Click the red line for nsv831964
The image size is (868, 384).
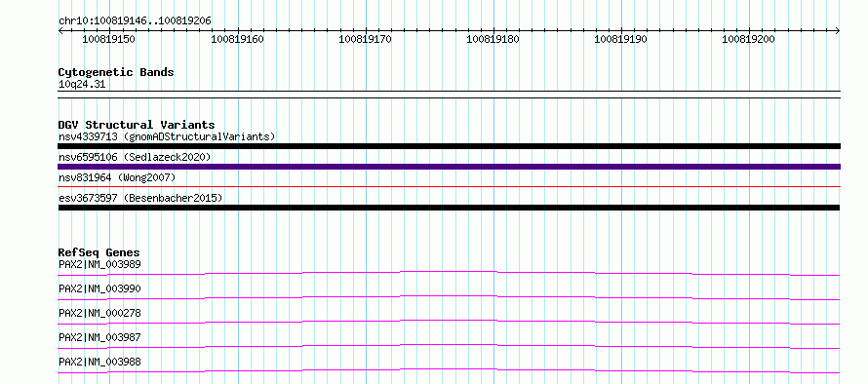pyautogui.click(x=449, y=187)
